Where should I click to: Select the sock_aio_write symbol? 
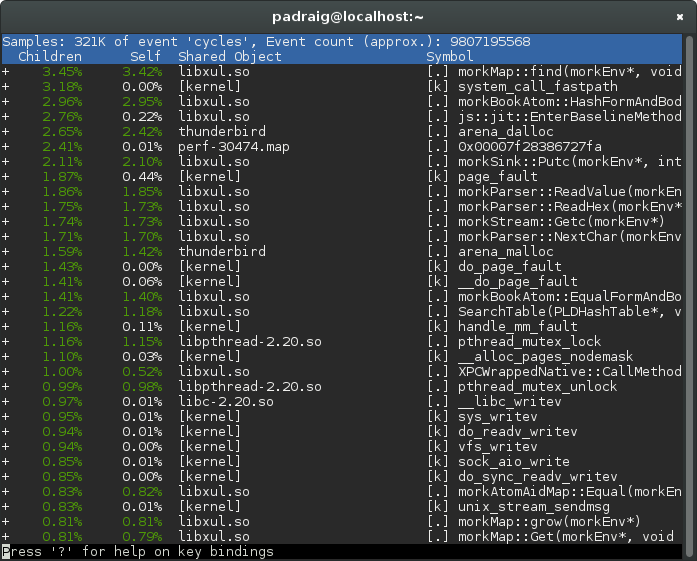click(x=514, y=462)
